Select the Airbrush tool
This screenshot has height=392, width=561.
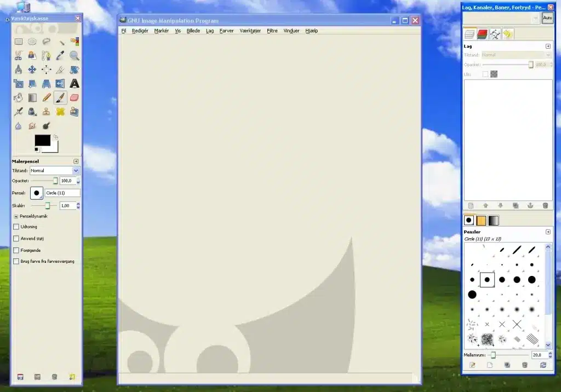click(x=19, y=112)
